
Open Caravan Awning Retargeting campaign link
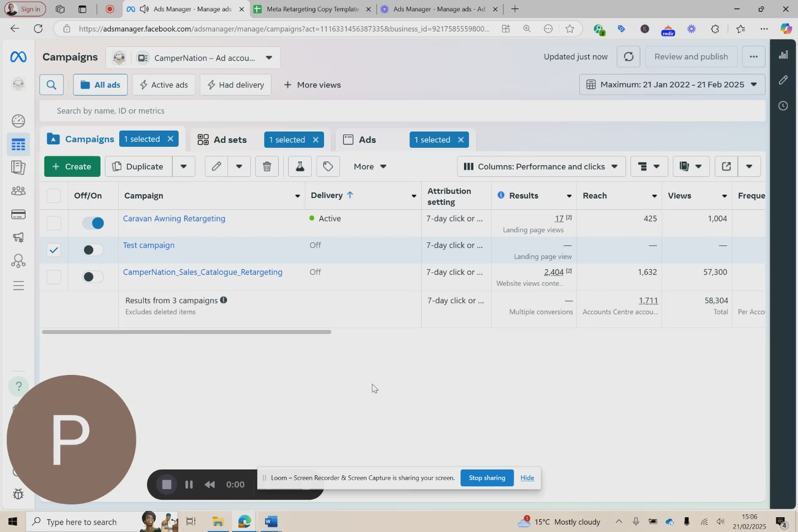tap(174, 219)
